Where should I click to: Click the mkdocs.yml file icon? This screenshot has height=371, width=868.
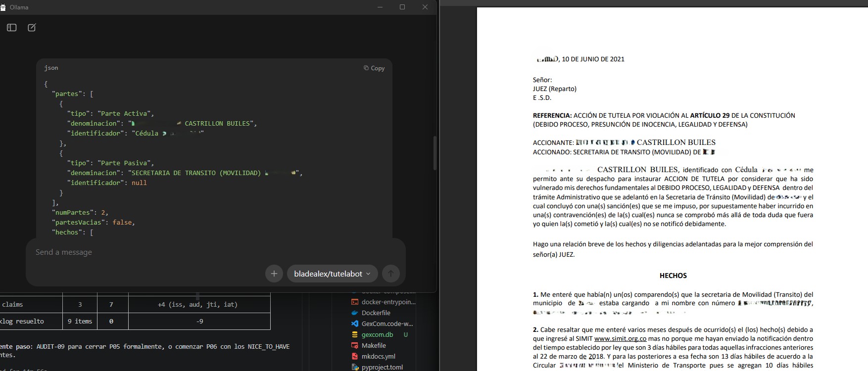click(354, 356)
